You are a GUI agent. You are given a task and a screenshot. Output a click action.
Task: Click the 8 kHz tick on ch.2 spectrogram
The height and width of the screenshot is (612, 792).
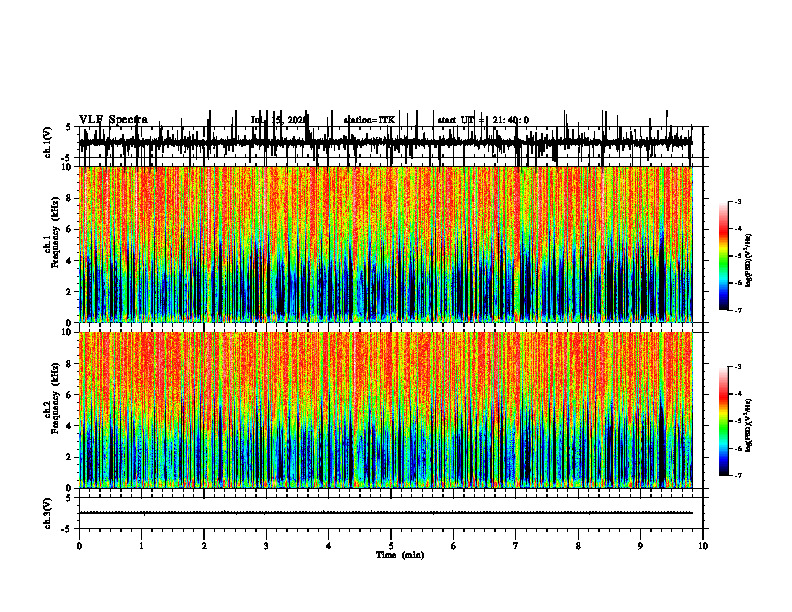coord(69,364)
